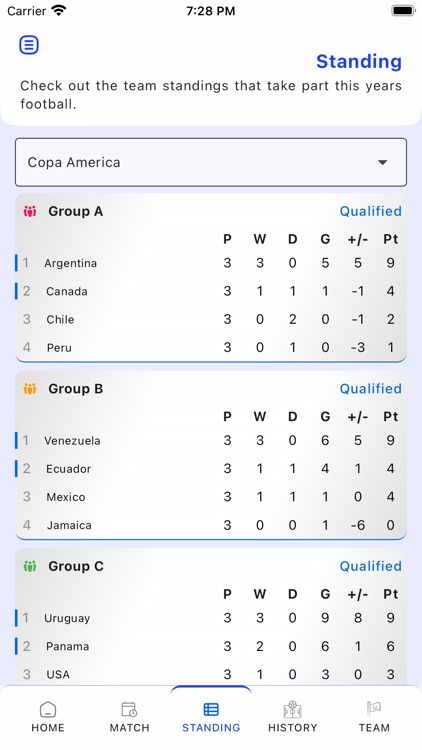Tap the Home tab icon
The image size is (422, 750).
point(48,709)
